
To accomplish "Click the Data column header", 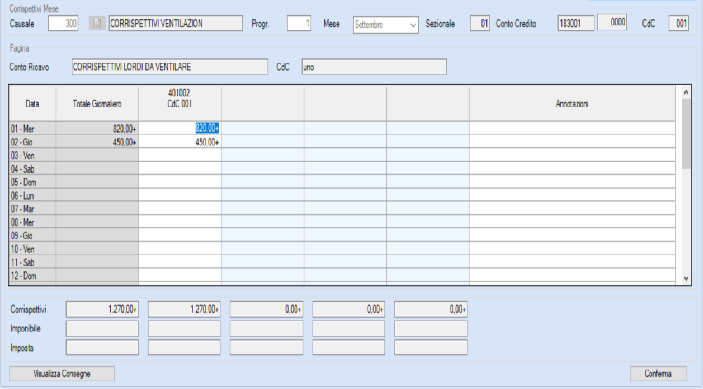I will click(32, 104).
